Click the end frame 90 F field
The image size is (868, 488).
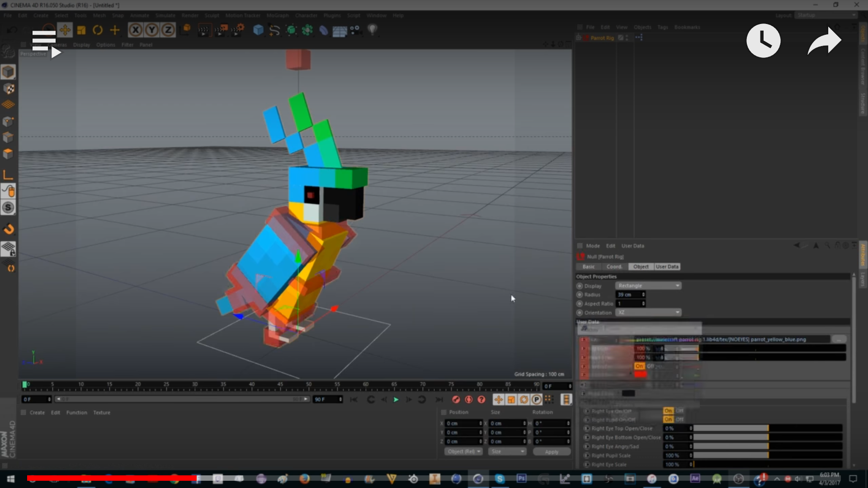[327, 399]
